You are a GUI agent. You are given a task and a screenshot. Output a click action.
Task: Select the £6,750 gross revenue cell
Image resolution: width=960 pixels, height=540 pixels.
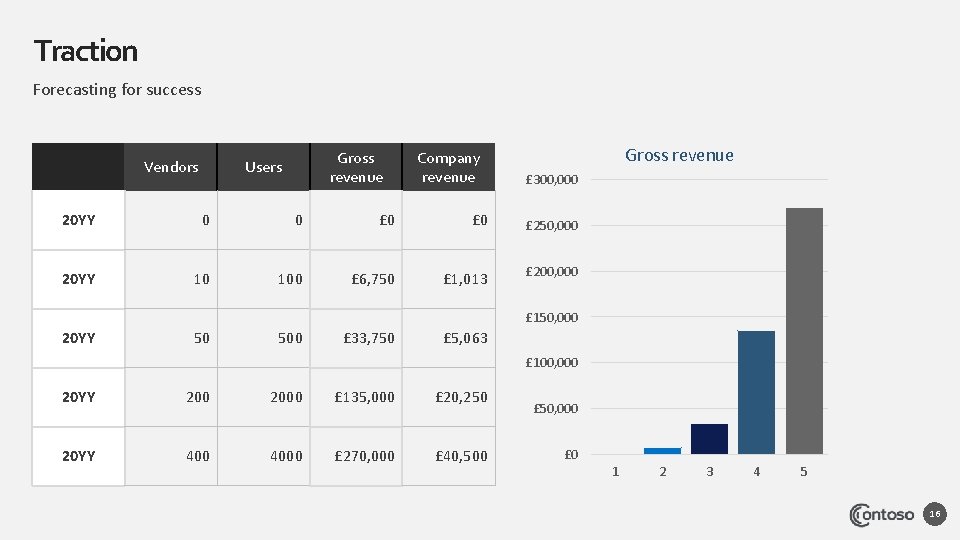click(x=369, y=279)
